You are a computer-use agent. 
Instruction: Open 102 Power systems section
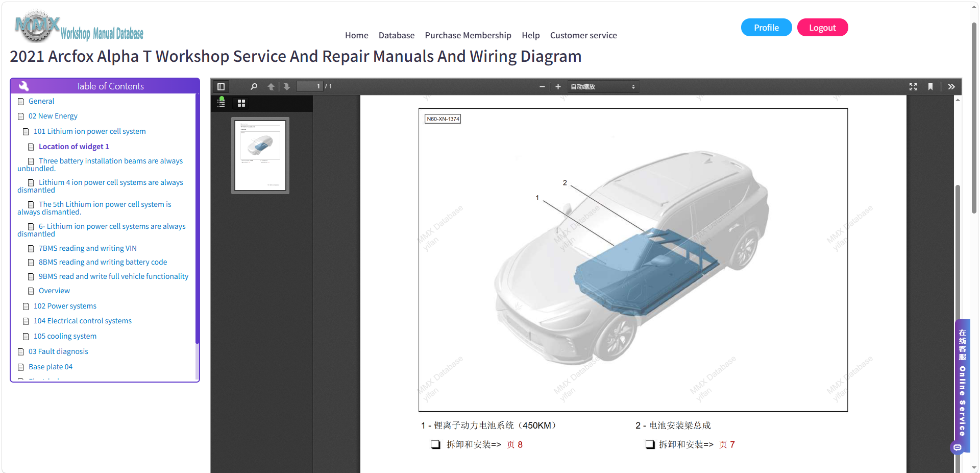65,306
